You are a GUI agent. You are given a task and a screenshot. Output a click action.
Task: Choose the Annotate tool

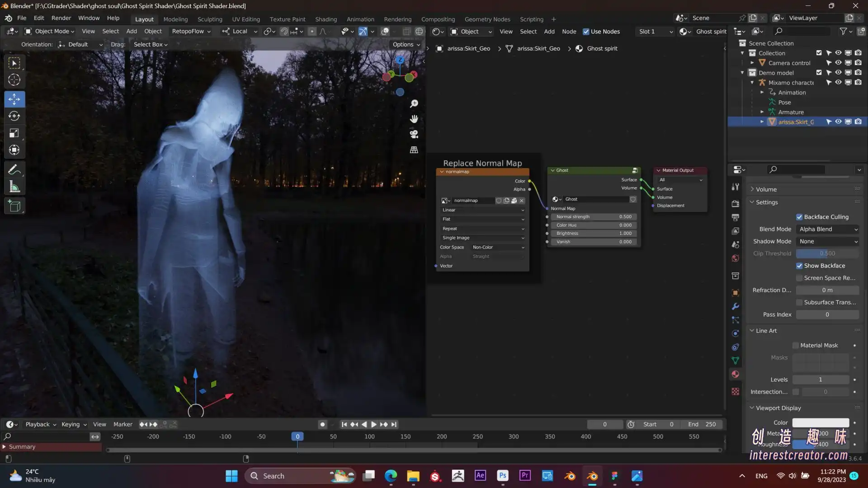(x=14, y=170)
